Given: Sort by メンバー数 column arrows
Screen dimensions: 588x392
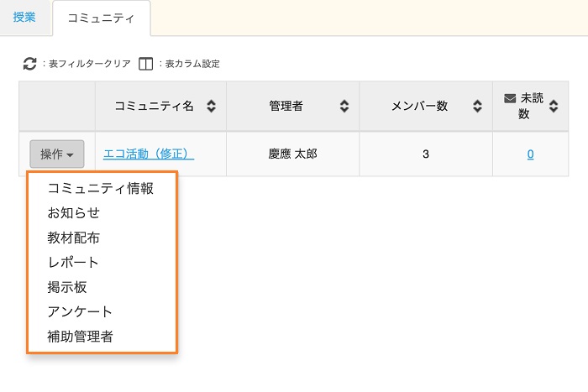Looking at the screenshot, I should point(477,106).
